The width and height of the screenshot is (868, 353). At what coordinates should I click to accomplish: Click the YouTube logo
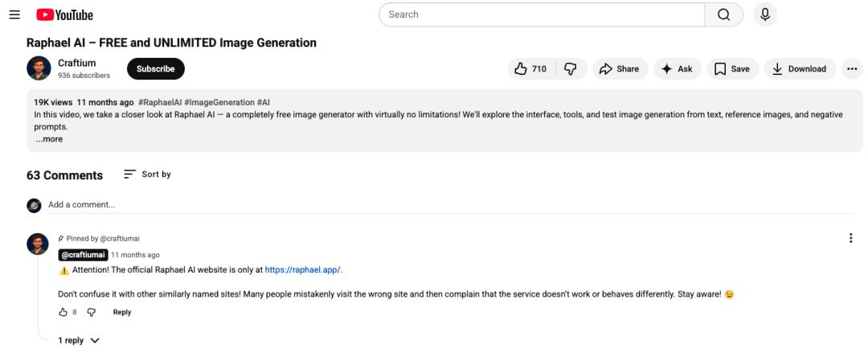coord(65,14)
